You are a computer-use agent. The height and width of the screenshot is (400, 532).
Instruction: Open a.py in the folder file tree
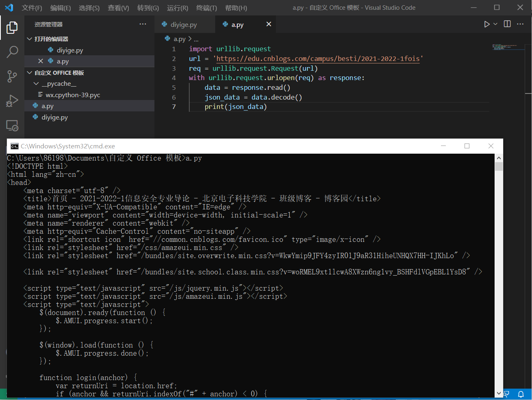coord(89,106)
